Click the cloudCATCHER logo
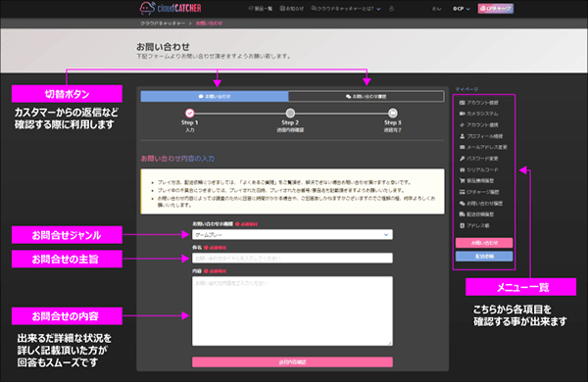Image resolution: width=588 pixels, height=382 pixels. (x=171, y=8)
